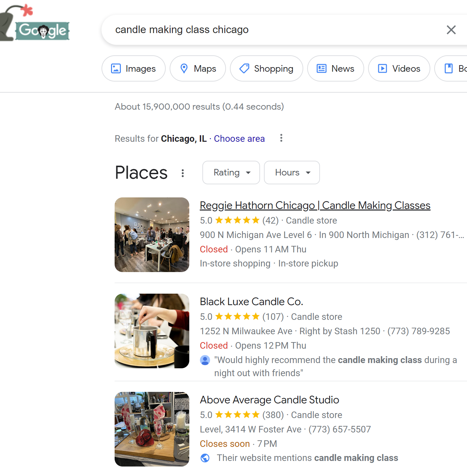Click the (42) review count
Viewport: 467px width, 476px height.
click(x=271, y=221)
